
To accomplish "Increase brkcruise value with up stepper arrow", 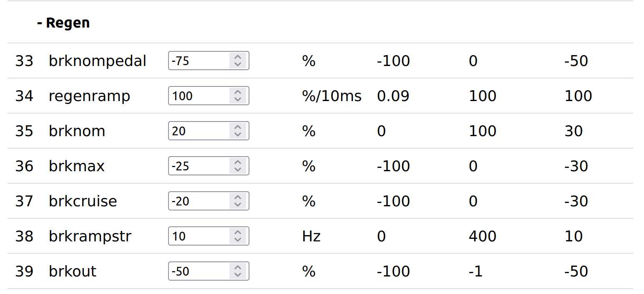I will click(x=238, y=198).
